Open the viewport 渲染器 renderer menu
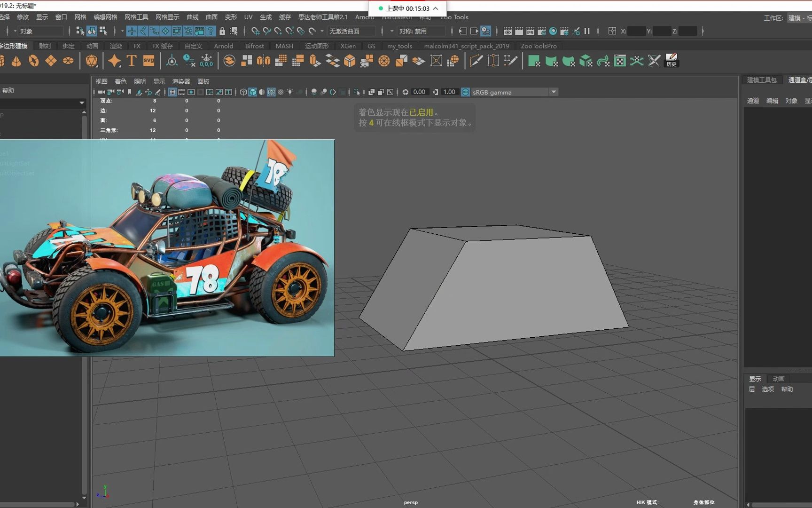 [181, 81]
